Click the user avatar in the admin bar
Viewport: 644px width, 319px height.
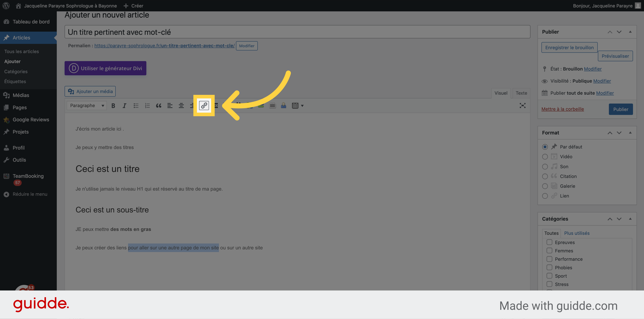tap(638, 6)
